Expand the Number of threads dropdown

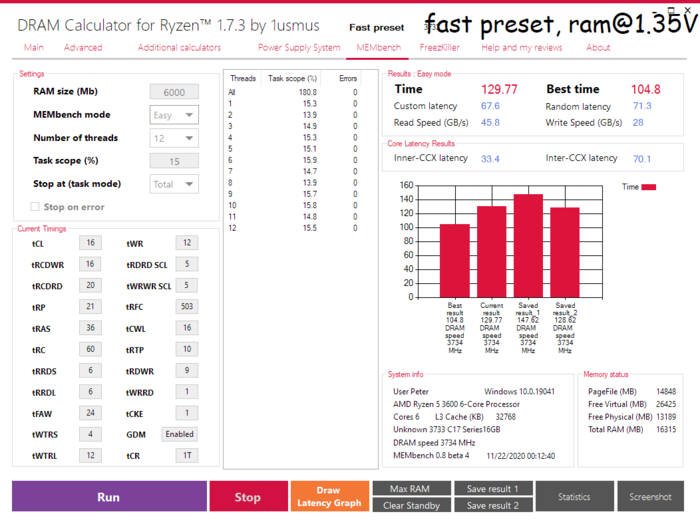tap(174, 138)
